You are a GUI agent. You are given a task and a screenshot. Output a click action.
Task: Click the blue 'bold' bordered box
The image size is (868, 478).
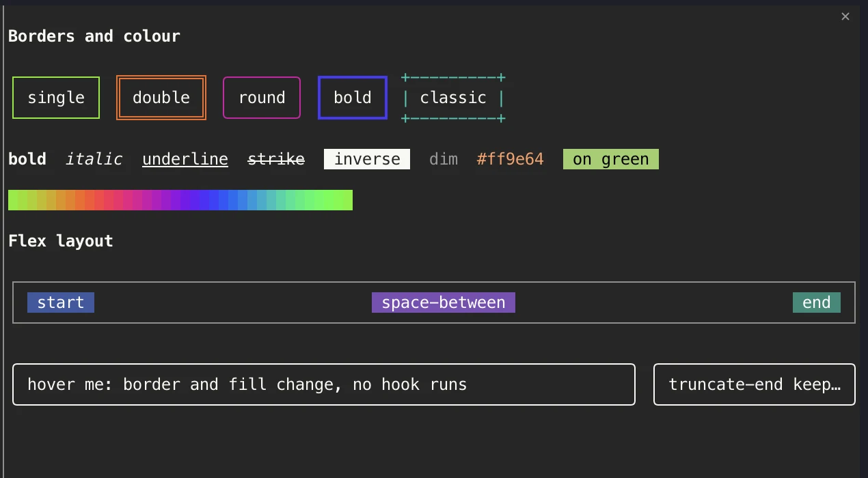click(353, 98)
